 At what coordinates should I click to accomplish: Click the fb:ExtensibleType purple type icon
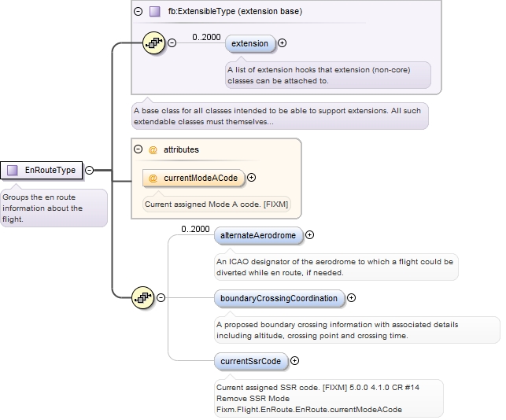pyautogui.click(x=154, y=12)
